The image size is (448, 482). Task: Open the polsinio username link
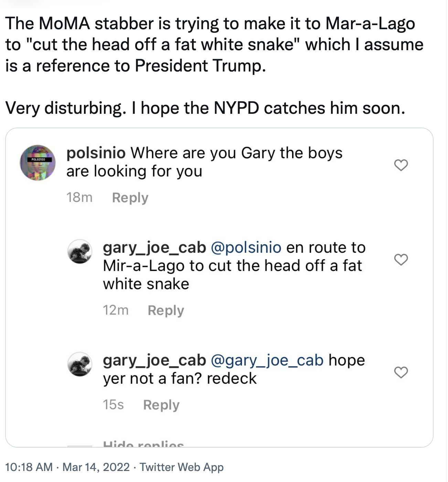point(96,153)
